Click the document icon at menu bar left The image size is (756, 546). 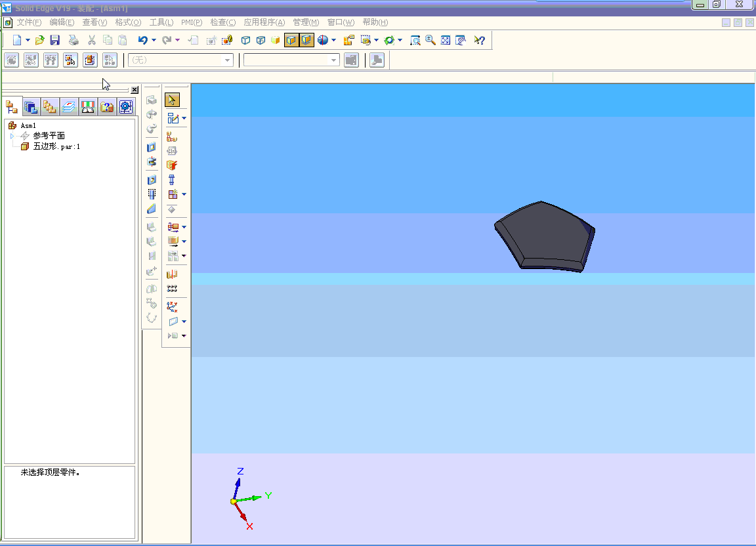8,23
